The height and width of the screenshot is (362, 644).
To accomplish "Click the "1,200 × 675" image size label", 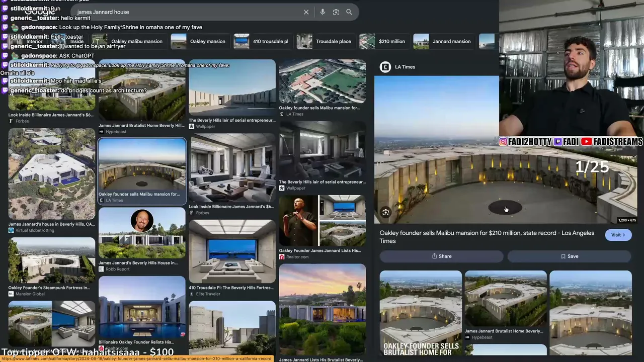I will [627, 220].
